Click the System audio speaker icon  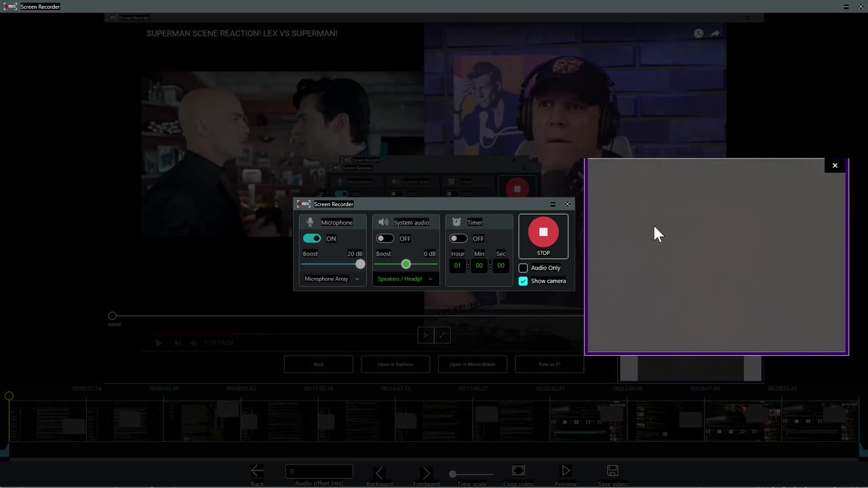[383, 222]
